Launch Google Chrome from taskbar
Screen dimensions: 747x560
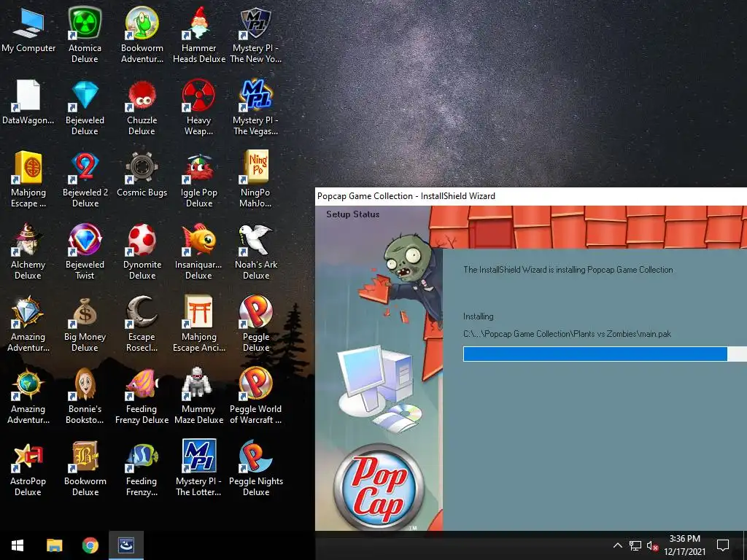click(90, 545)
